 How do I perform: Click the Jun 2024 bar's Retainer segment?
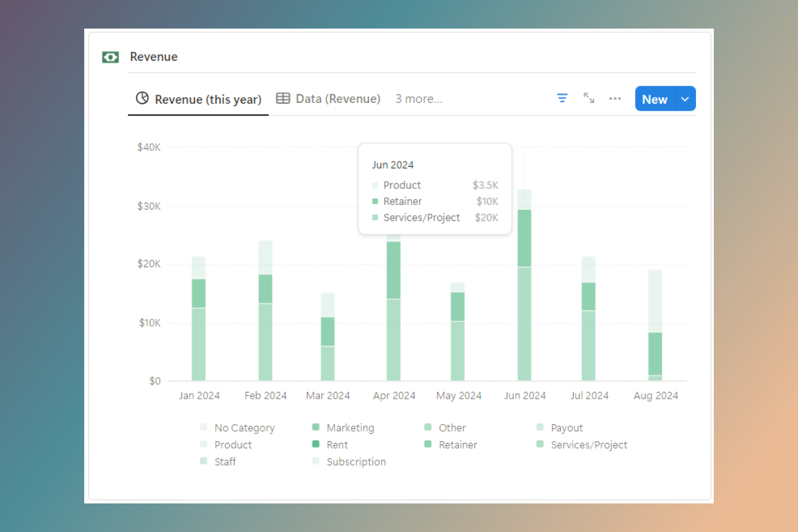(x=525, y=238)
